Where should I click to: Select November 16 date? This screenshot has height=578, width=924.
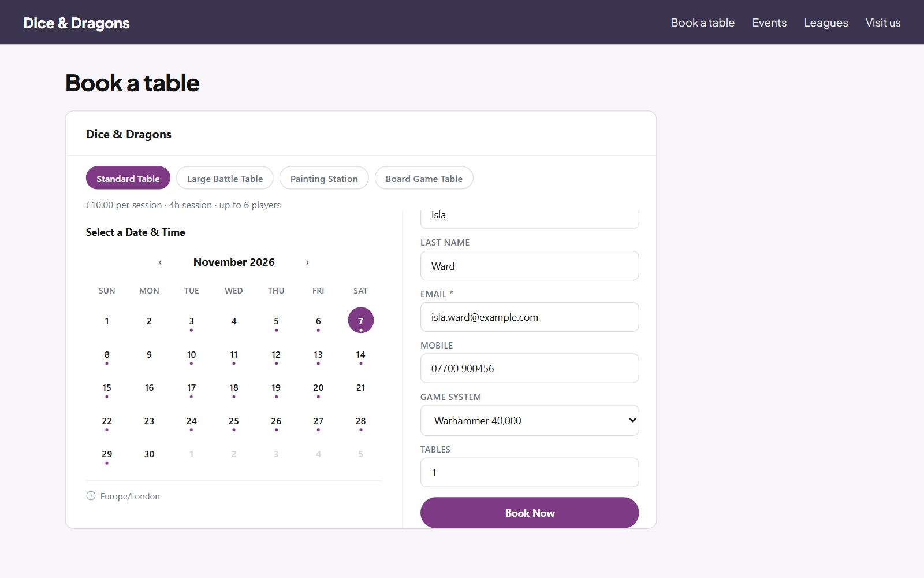point(149,388)
